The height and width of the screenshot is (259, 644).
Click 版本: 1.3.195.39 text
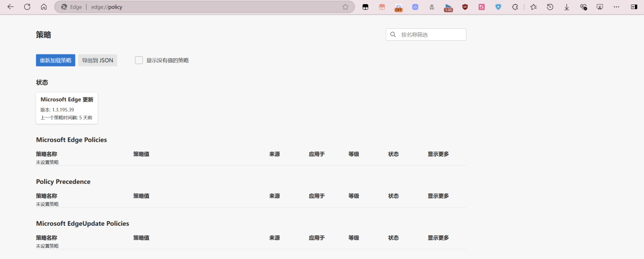point(57,109)
